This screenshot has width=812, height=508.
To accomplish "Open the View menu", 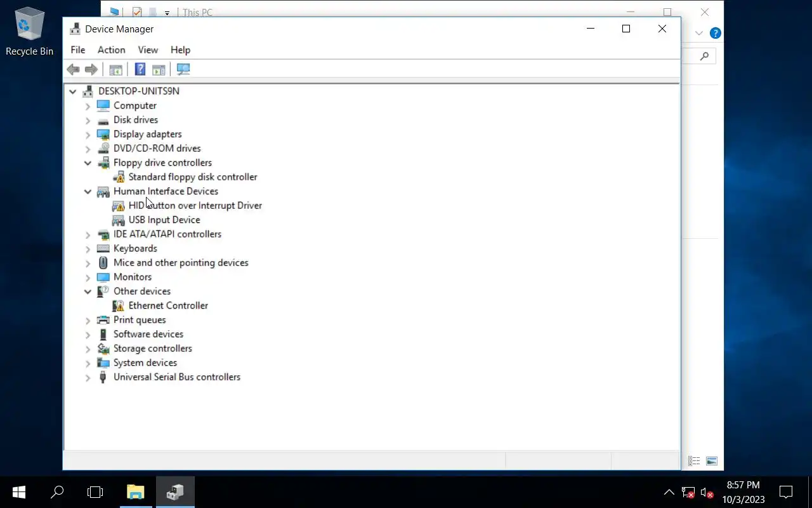I will 148,50.
